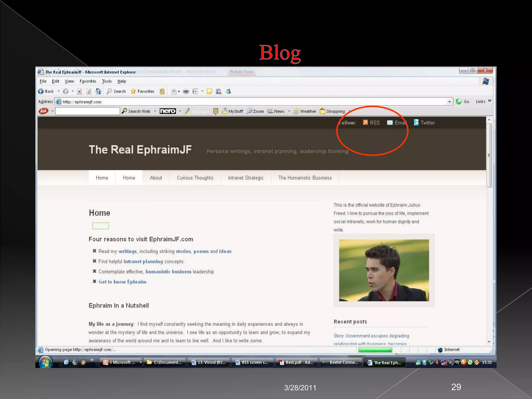This screenshot has height=399, width=532.
Task: Click the RSS feed icon
Action: tap(365, 123)
